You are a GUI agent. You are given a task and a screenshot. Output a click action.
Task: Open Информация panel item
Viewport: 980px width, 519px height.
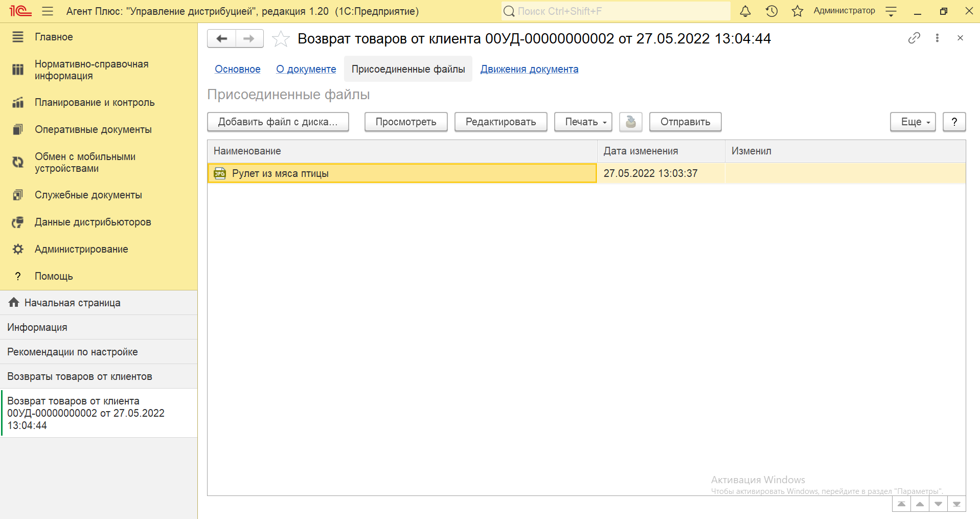pos(99,327)
